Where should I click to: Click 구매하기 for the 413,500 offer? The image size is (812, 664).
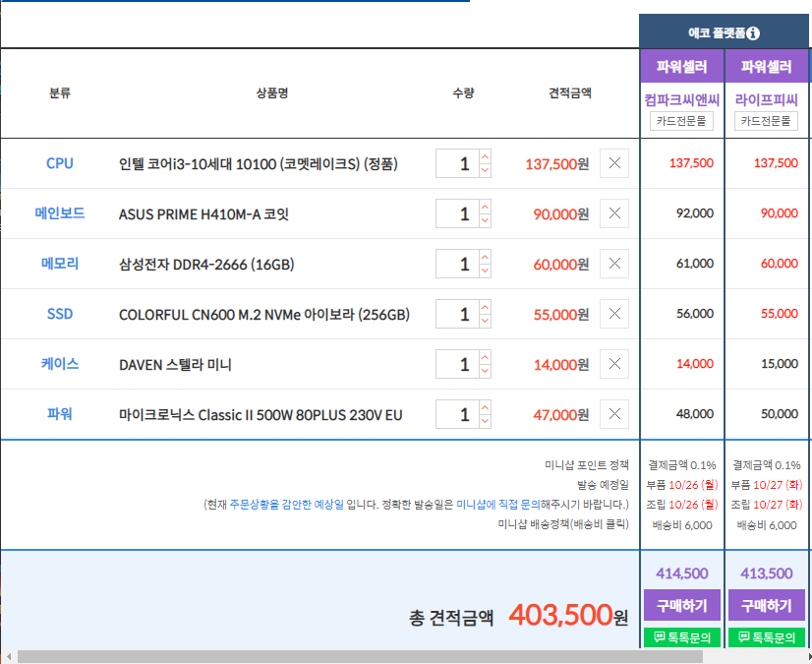(767, 605)
